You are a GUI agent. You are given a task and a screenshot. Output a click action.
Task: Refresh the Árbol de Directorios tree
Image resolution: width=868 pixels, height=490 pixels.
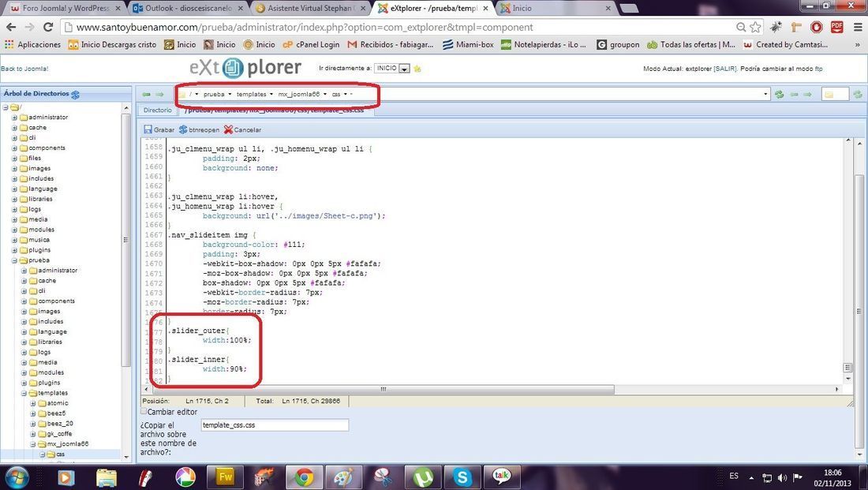click(75, 95)
